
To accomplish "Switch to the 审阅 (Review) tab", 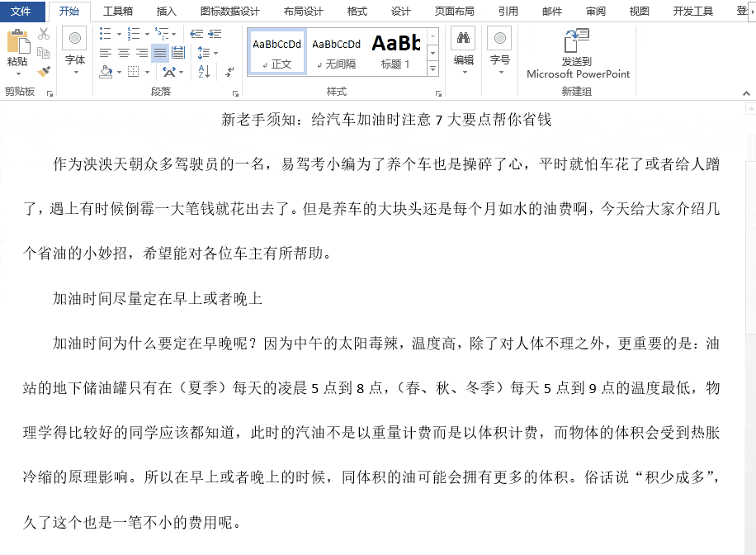I will pyautogui.click(x=595, y=11).
